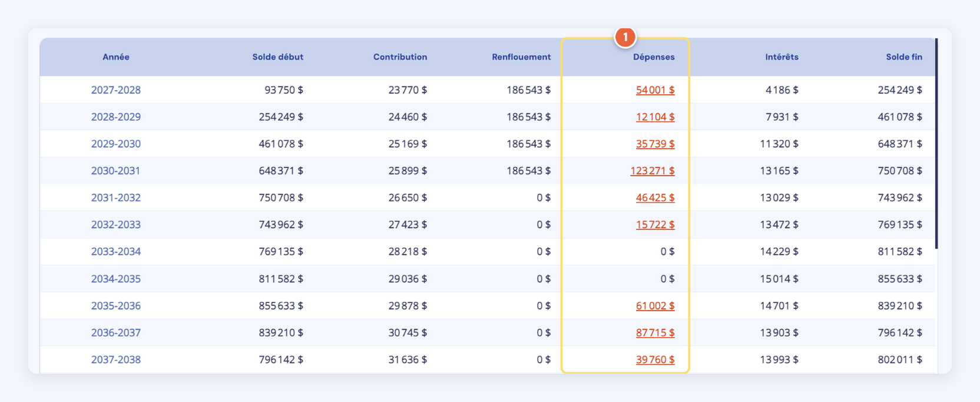Click the 26 650 $ contribution value

point(408,197)
